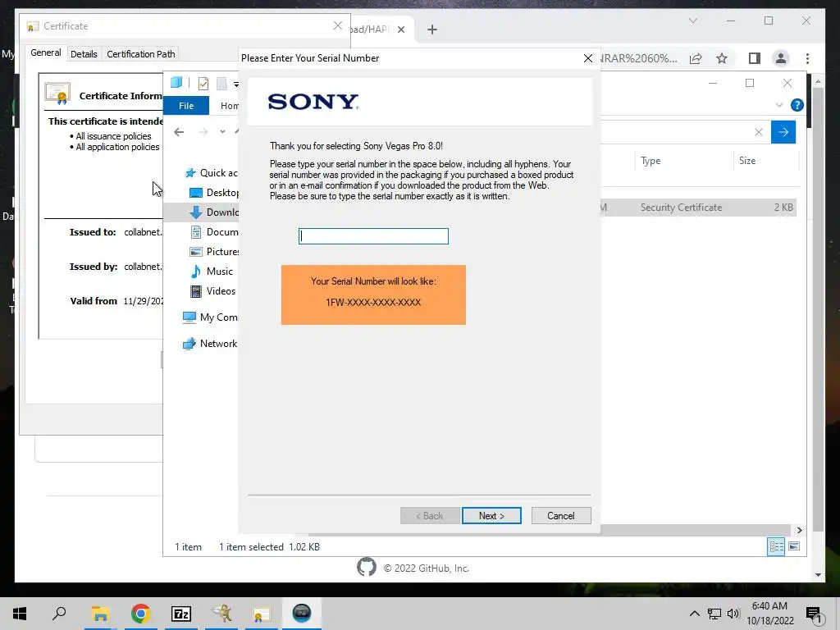Cancel the Sony Vegas serial number dialog
The height and width of the screenshot is (630, 840).
point(561,515)
